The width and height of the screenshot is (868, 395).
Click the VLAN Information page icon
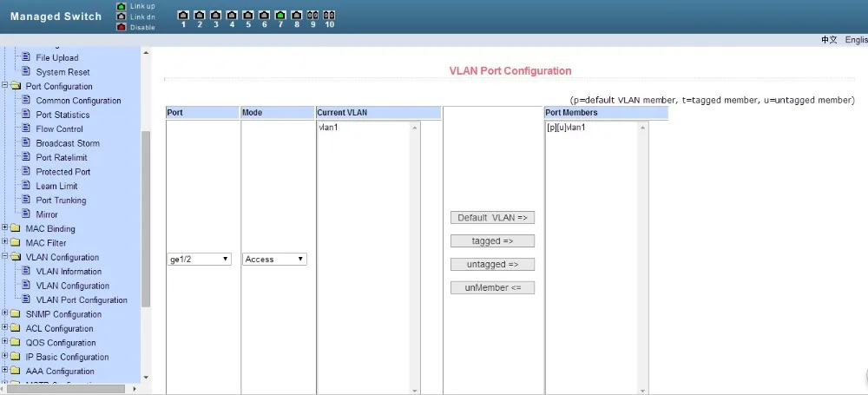pyautogui.click(x=25, y=271)
